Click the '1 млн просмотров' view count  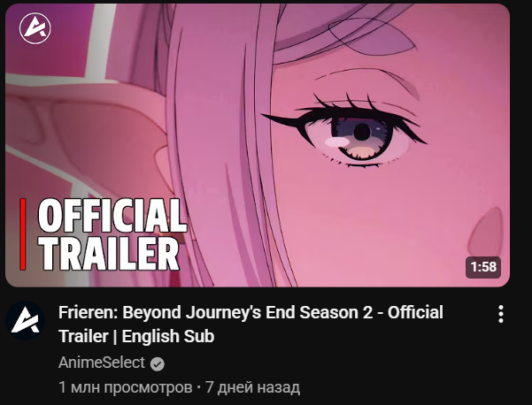(125, 387)
